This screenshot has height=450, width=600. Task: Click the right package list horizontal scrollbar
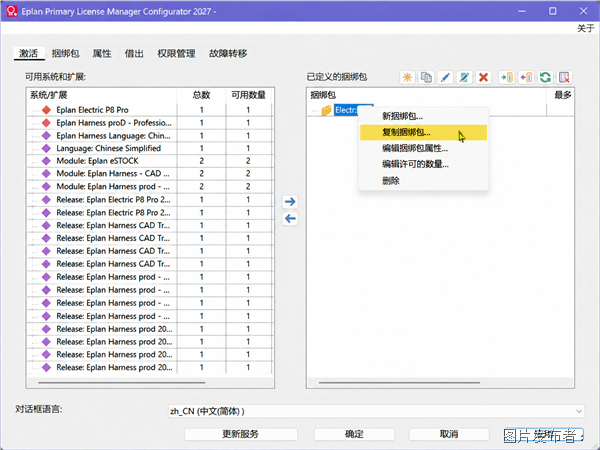tap(399, 382)
